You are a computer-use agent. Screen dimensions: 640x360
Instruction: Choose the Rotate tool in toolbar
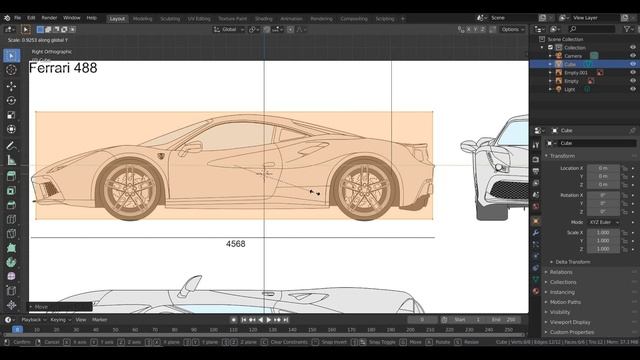pos(11,100)
